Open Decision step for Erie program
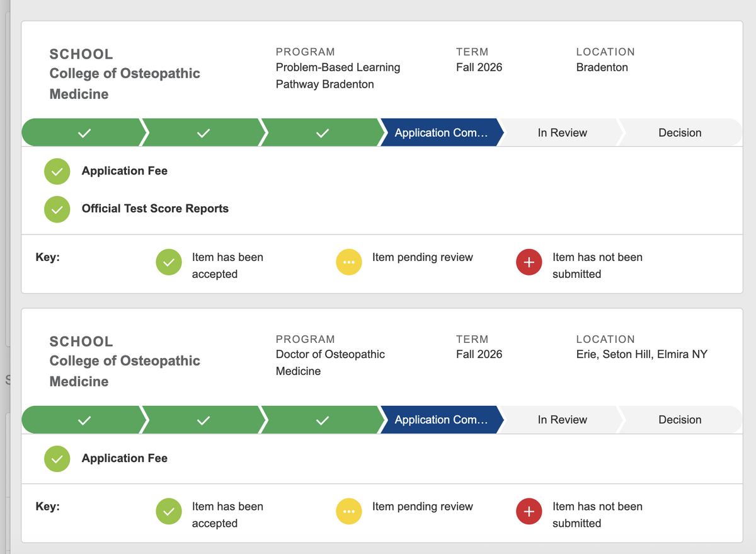Screen dimensions: 756x554 click(x=679, y=420)
